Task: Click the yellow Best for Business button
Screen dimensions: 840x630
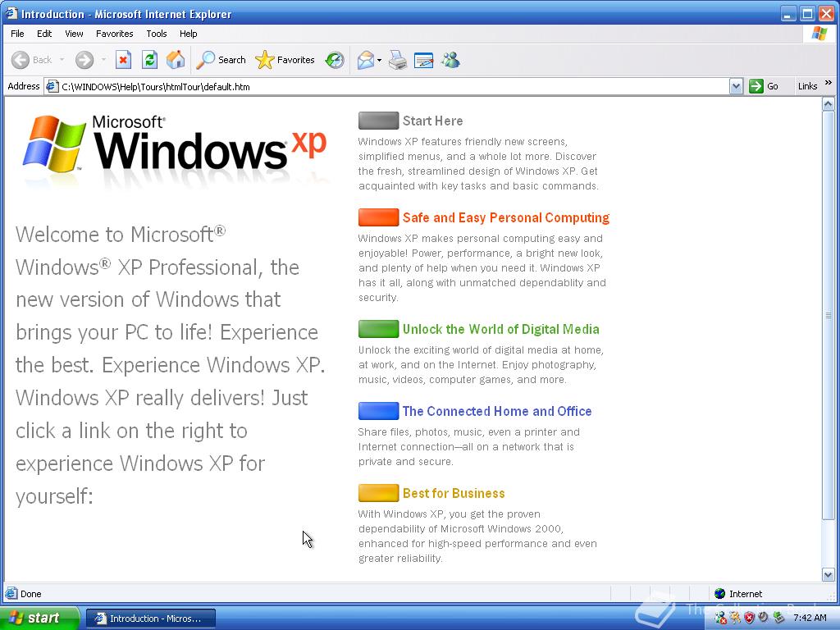Action: pos(378,493)
